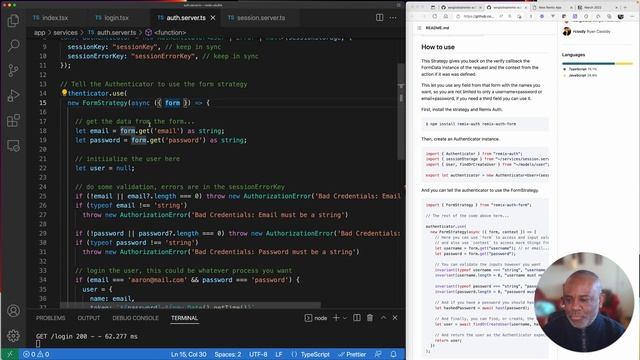Open Manage gear in activity bar
The image size is (640, 360).
pyautogui.click(x=13, y=336)
